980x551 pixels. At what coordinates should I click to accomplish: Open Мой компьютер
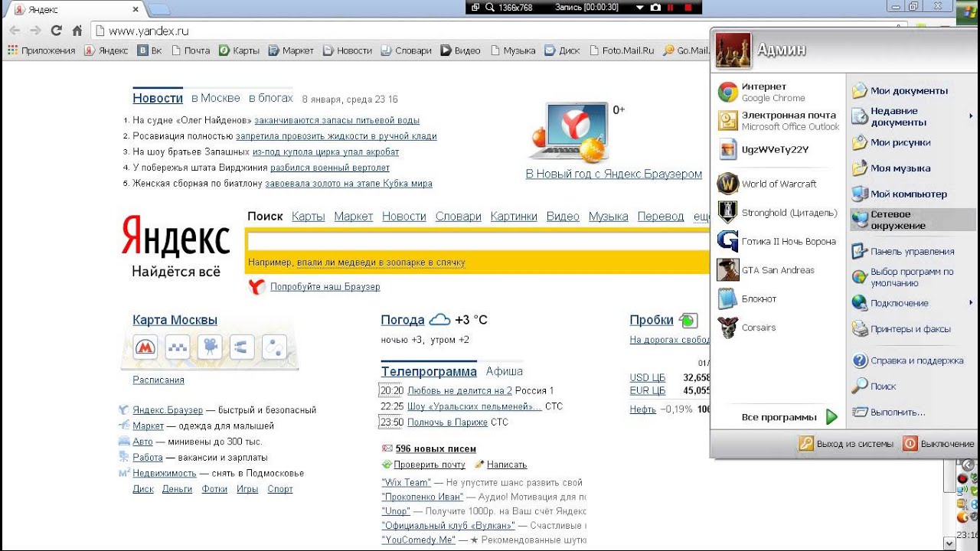click(x=913, y=194)
